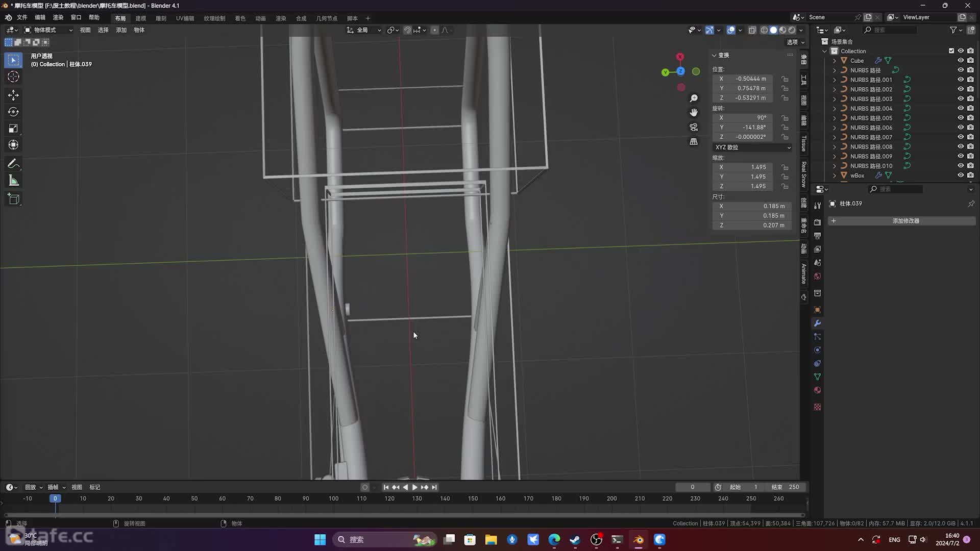
Task: Hide NURBS 路径.005 in viewport
Action: tap(961, 118)
